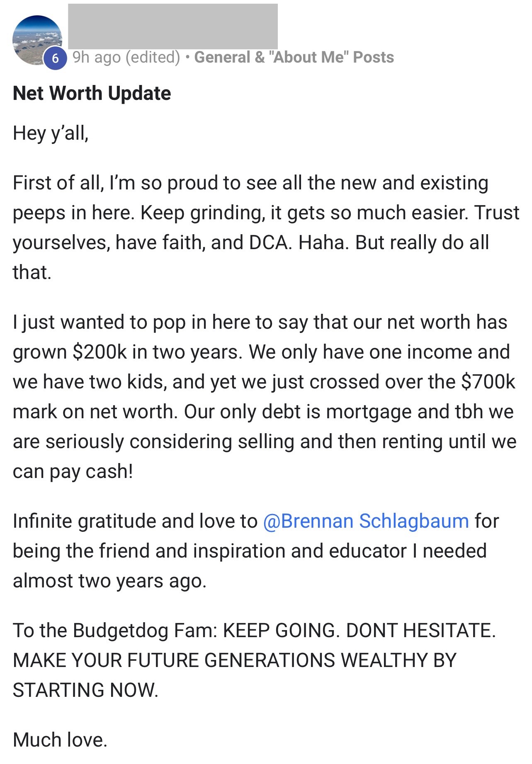The width and height of the screenshot is (532, 764).
Task: Open the greyed-out author name
Action: pos(173,26)
